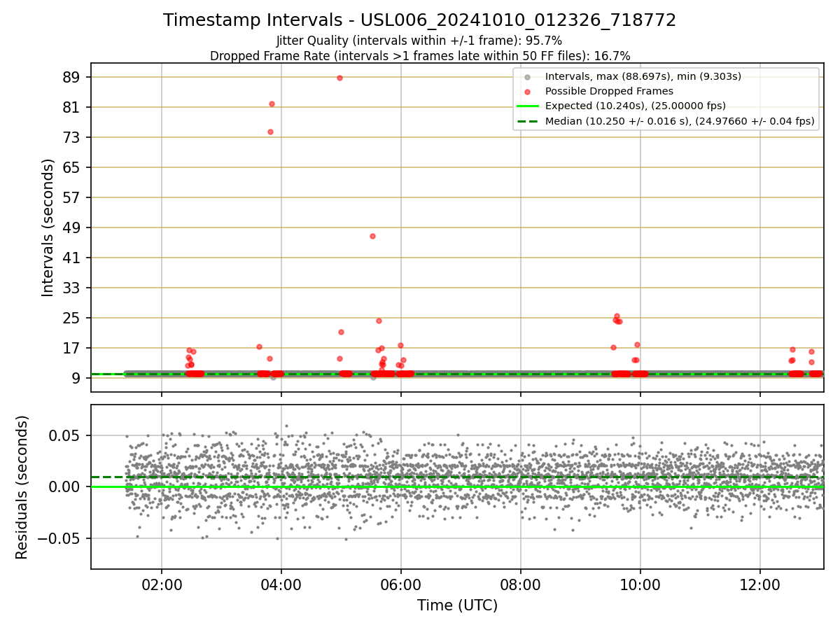
Task: Click the red outlier point near 47 seconds
Action: pos(372,236)
